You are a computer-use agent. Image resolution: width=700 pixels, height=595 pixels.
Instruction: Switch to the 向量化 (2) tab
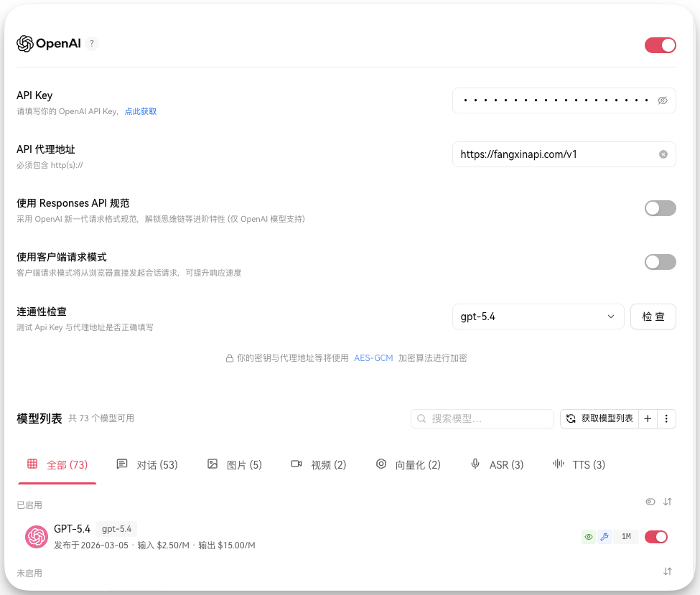pyautogui.click(x=408, y=464)
